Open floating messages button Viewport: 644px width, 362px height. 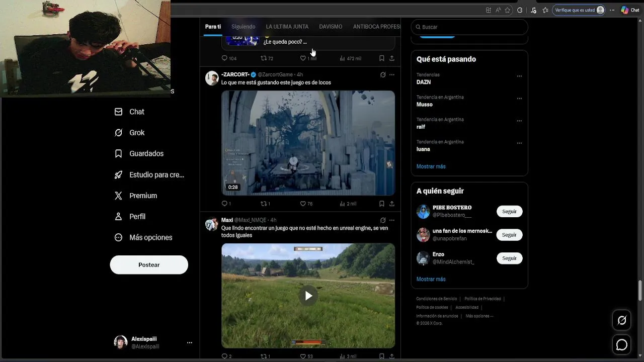[622, 344]
